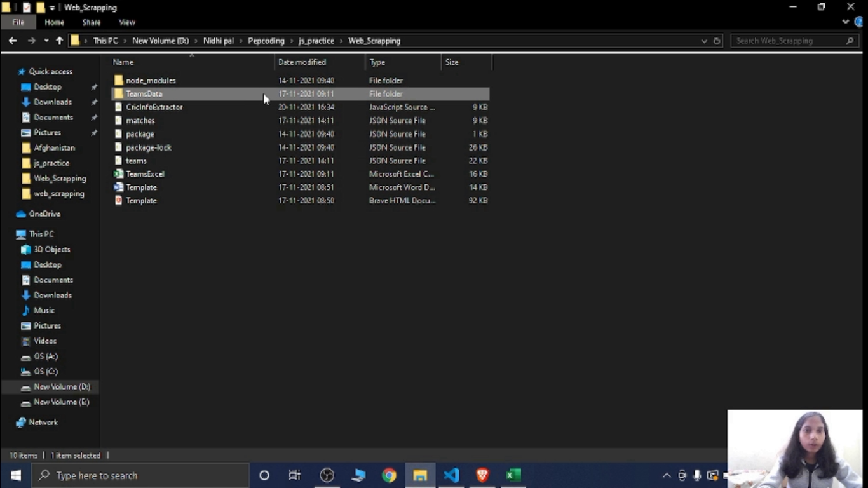Open Google Chrome from taskbar
The height and width of the screenshot is (488, 868).
point(389,475)
